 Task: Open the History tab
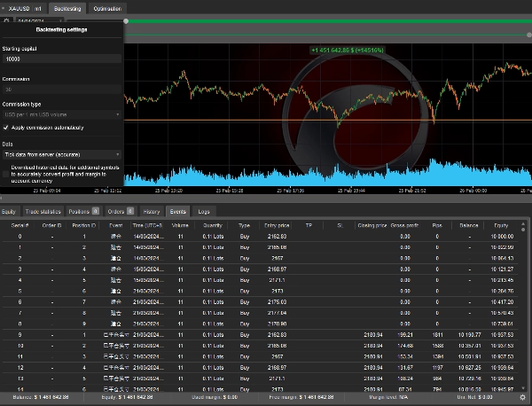(152, 212)
